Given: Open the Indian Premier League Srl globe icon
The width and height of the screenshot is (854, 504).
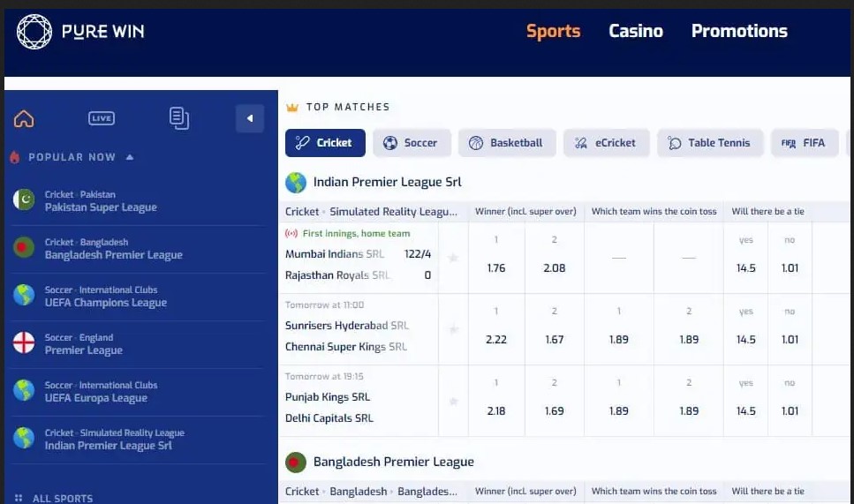Looking at the screenshot, I should pyautogui.click(x=296, y=183).
